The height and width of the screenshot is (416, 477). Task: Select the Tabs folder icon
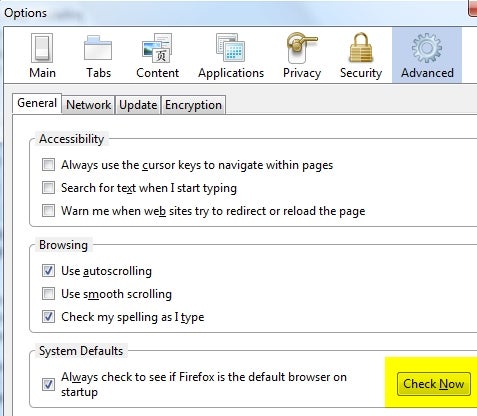98,48
